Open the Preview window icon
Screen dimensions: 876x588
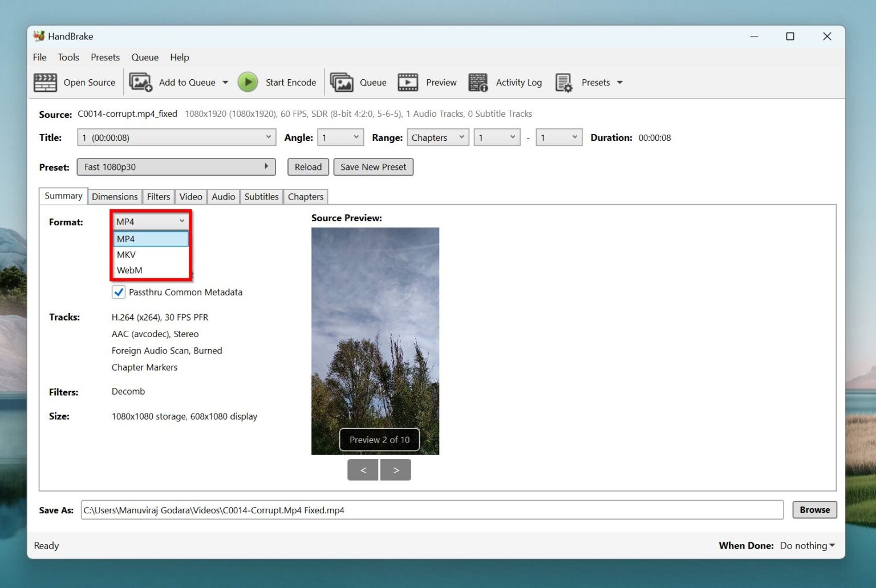pyautogui.click(x=408, y=82)
